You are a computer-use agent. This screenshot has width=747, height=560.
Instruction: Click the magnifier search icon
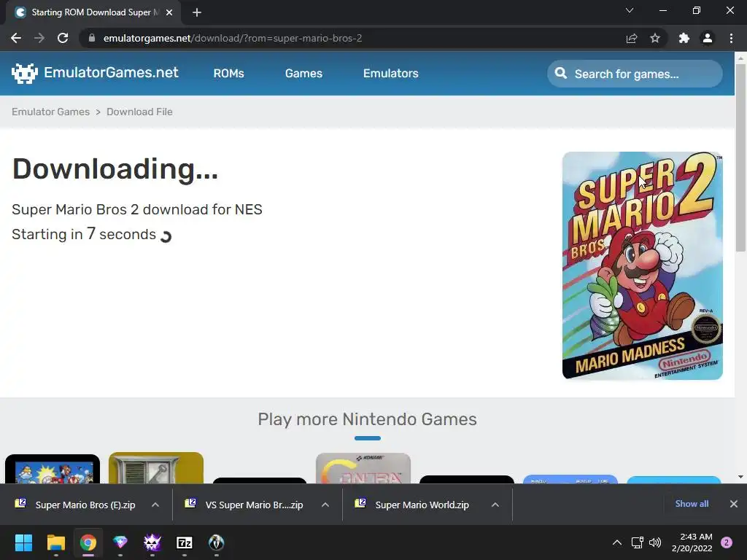[x=561, y=74]
